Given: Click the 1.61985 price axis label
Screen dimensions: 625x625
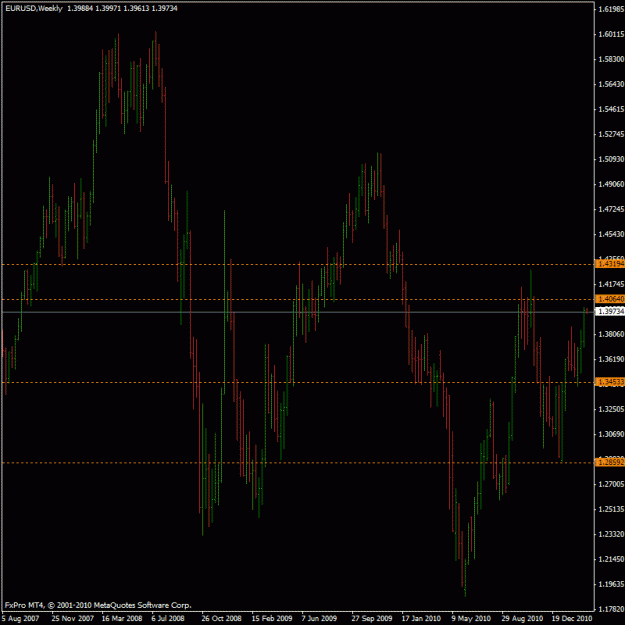Looking at the screenshot, I should (x=611, y=9).
